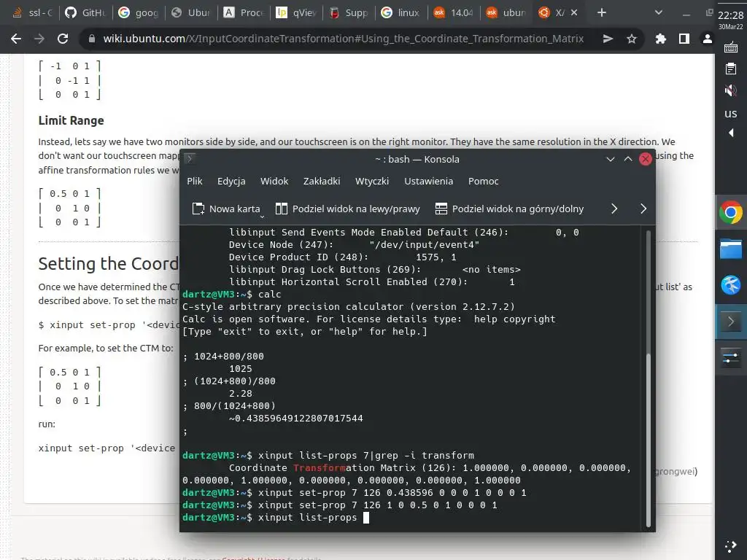
Task: Go forward in Chrome browser history
Action: pos(39,39)
